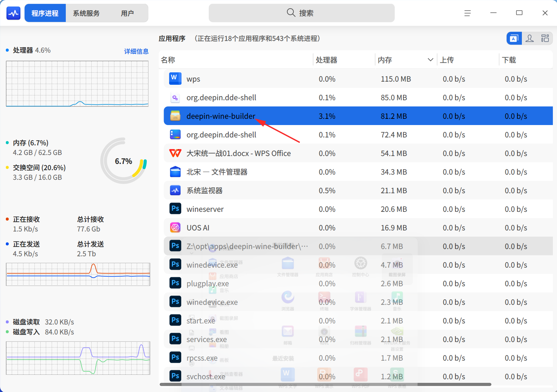Click 3.1% processor value of deepin-wine-builder
Viewport: 557px width, 392px height.
(x=327, y=116)
